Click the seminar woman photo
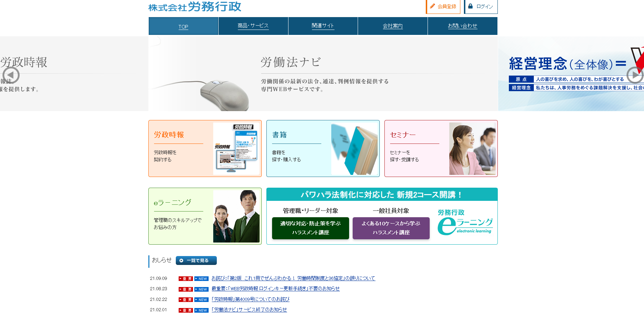 [x=472, y=148]
